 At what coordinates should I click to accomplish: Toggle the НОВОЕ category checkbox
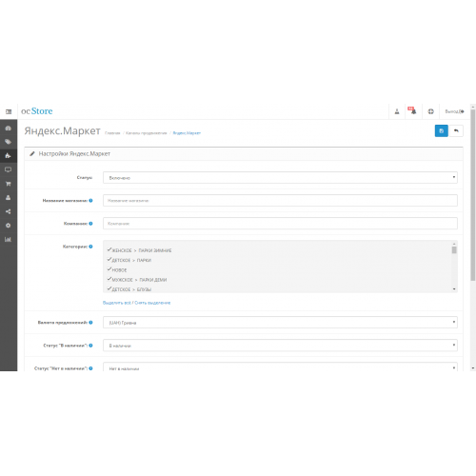coord(109,269)
